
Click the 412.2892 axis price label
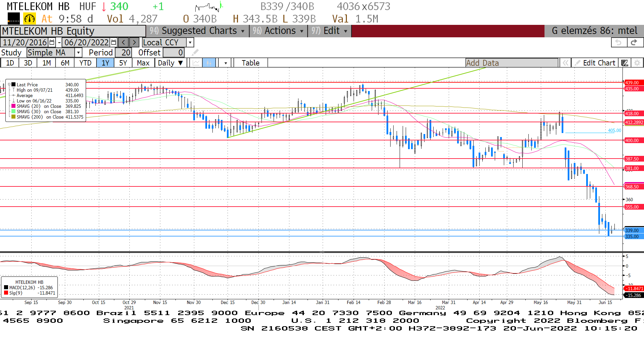click(634, 122)
